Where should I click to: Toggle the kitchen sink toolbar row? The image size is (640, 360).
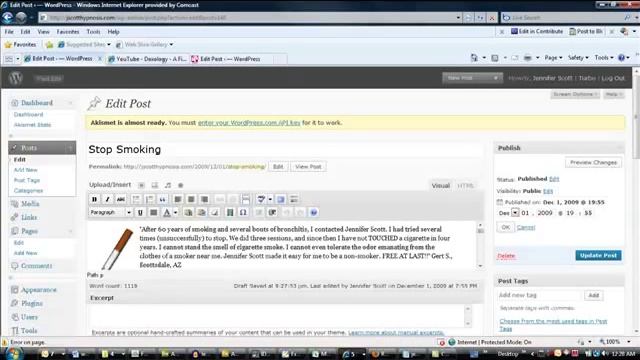(294, 199)
